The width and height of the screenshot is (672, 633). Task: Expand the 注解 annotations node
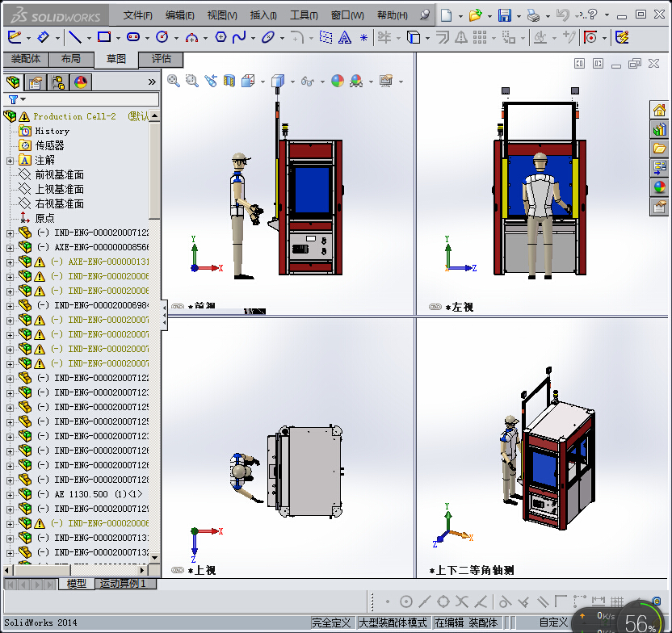coord(10,161)
